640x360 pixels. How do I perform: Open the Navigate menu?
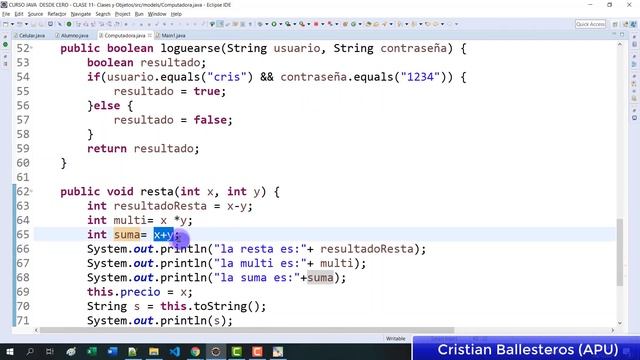pyautogui.click(x=81, y=14)
